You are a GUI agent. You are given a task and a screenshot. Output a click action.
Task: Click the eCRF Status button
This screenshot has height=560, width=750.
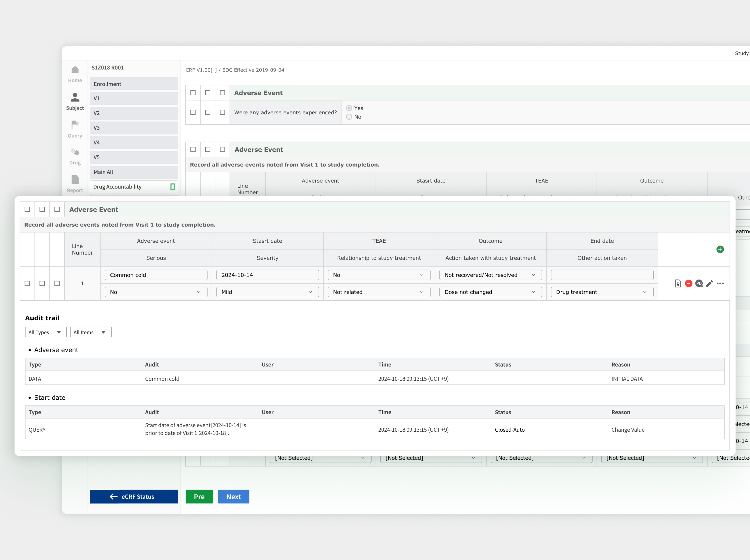(x=134, y=497)
